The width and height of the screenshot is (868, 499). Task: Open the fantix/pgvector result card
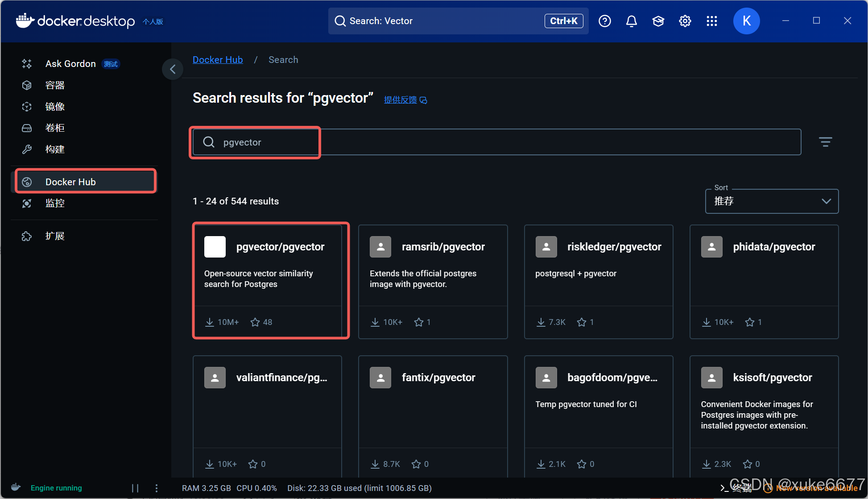click(x=433, y=416)
